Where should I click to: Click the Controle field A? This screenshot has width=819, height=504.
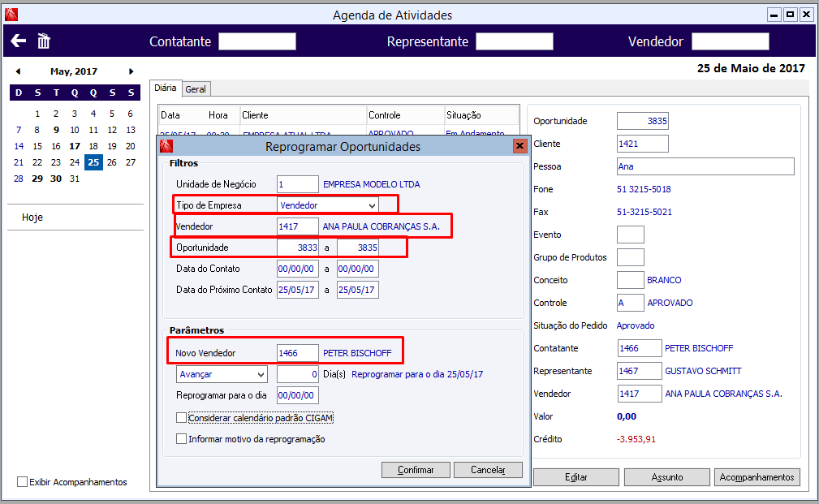coord(631,303)
